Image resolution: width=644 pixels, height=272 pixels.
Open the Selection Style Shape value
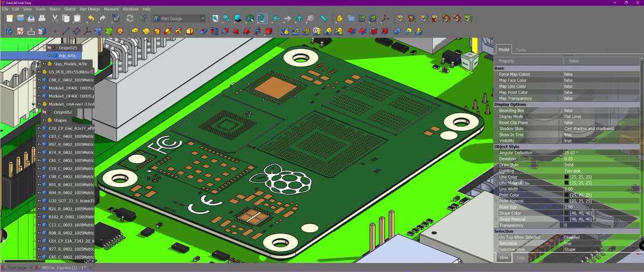[x=602, y=249]
